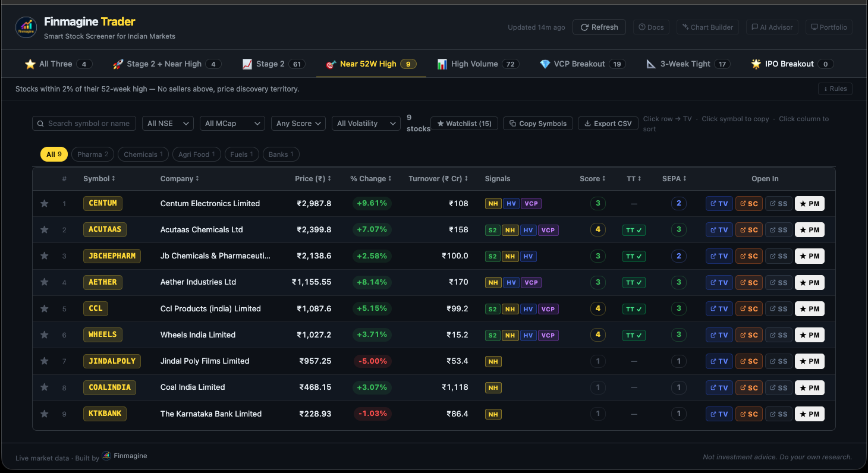Viewport: 868px width, 473px height.
Task: Open CENTUM in TradingView via TV icon
Action: [719, 203]
